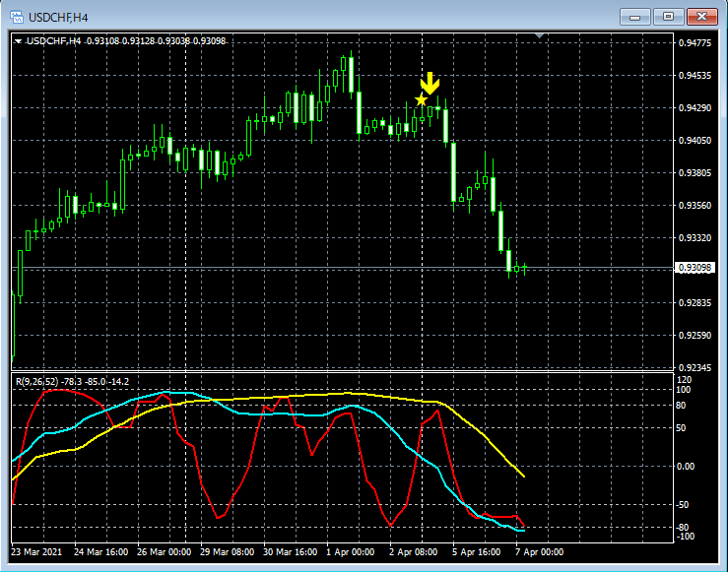This screenshot has width=728, height=572.
Task: Click the 5 Apr 16:00 time label
Action: click(x=477, y=552)
